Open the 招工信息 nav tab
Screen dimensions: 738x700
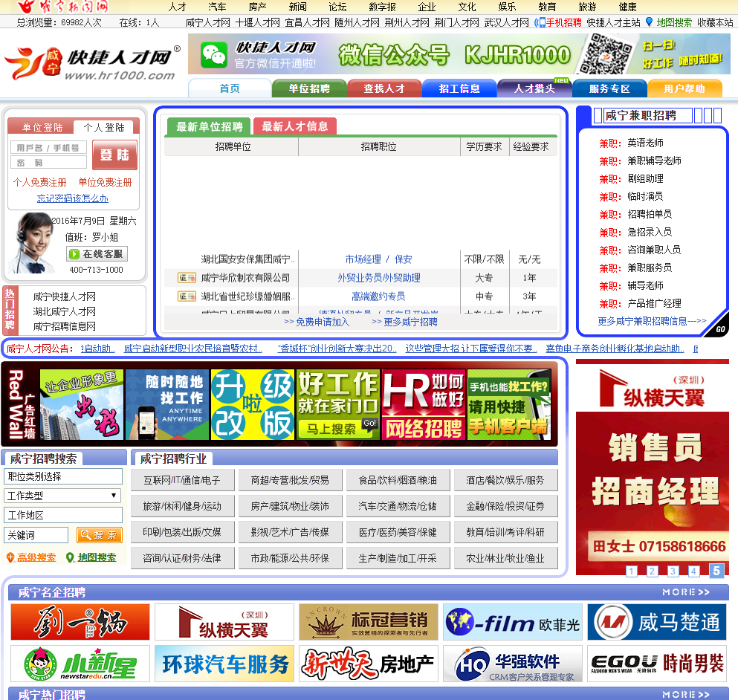(x=459, y=88)
